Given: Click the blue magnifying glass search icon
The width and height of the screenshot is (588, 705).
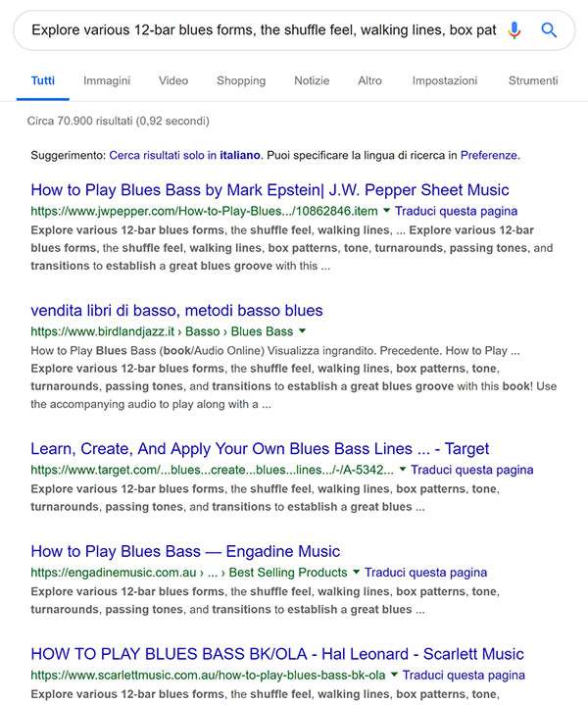Looking at the screenshot, I should pyautogui.click(x=549, y=30).
